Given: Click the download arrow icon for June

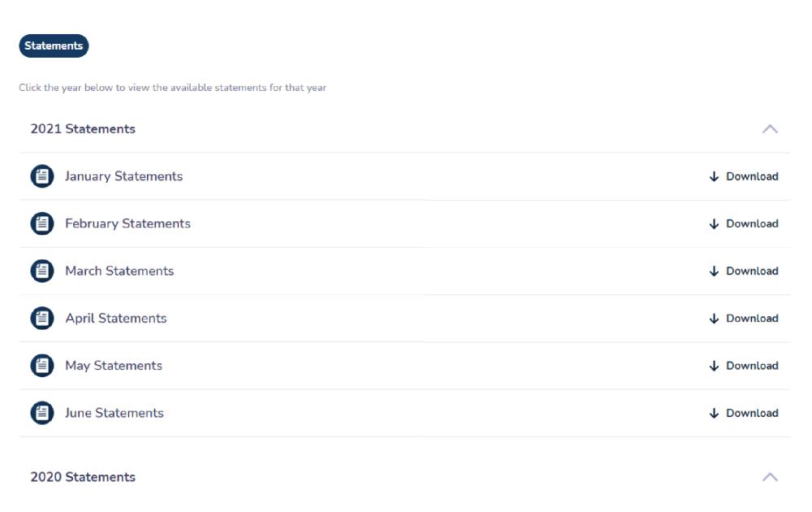Looking at the screenshot, I should pyautogui.click(x=715, y=413).
